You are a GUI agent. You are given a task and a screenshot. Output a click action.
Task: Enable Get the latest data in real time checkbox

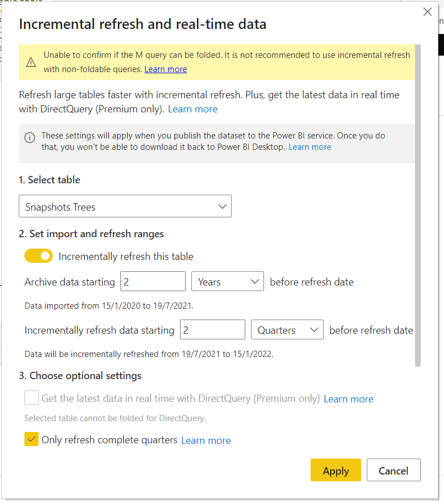(32, 398)
